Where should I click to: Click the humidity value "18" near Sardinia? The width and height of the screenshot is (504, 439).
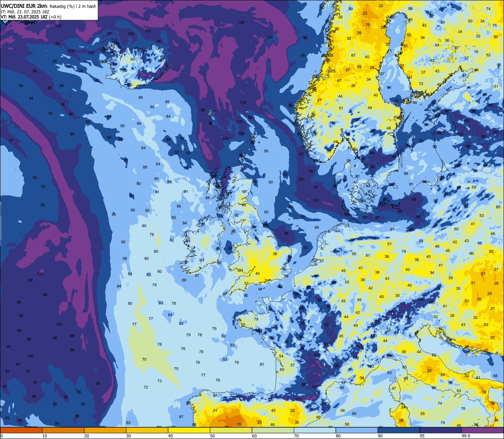pos(401,421)
